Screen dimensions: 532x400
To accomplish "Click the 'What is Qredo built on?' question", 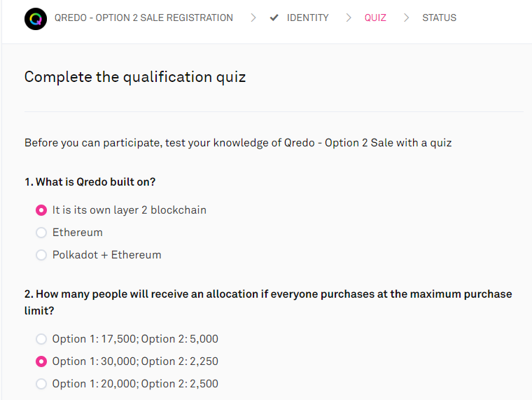I will tap(90, 182).
